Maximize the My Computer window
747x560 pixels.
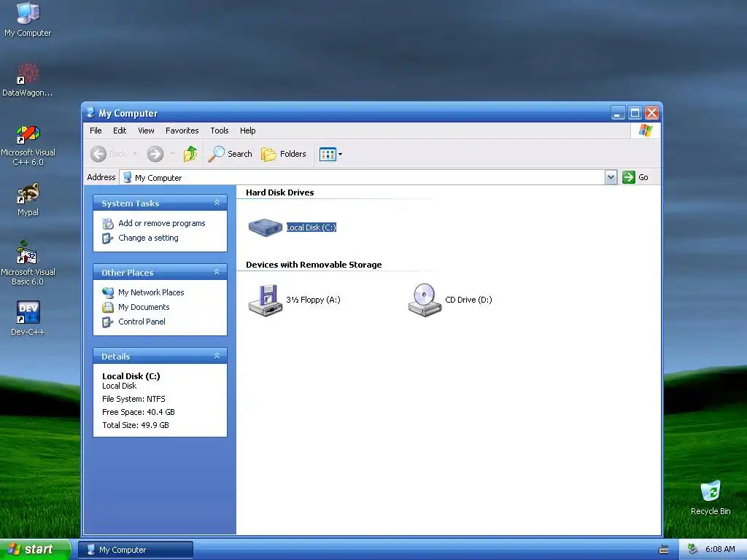tap(635, 113)
